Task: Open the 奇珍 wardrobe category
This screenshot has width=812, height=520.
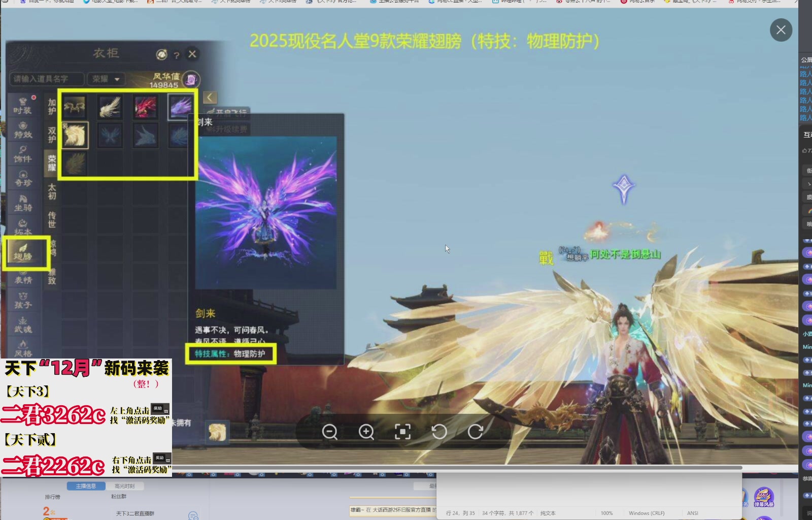Action: point(22,179)
